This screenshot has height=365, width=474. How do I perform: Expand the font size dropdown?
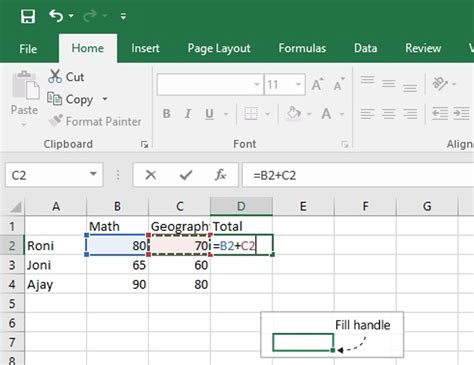point(298,84)
